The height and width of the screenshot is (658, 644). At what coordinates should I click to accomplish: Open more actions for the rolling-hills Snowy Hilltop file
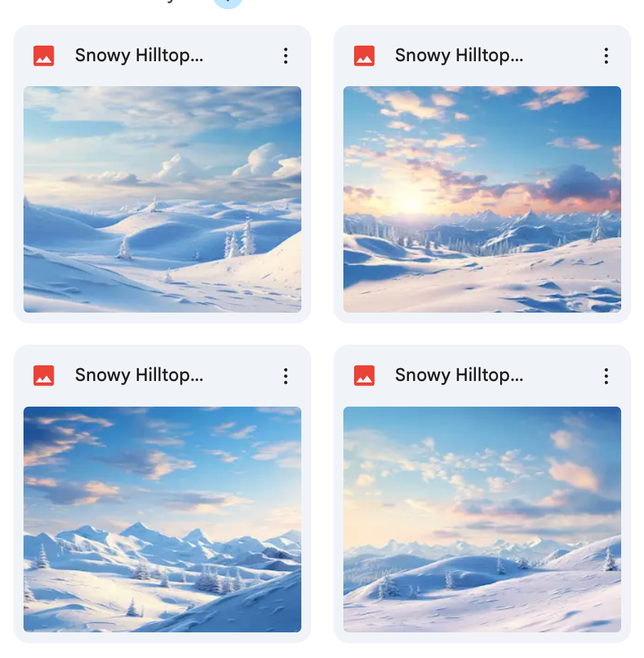[286, 56]
